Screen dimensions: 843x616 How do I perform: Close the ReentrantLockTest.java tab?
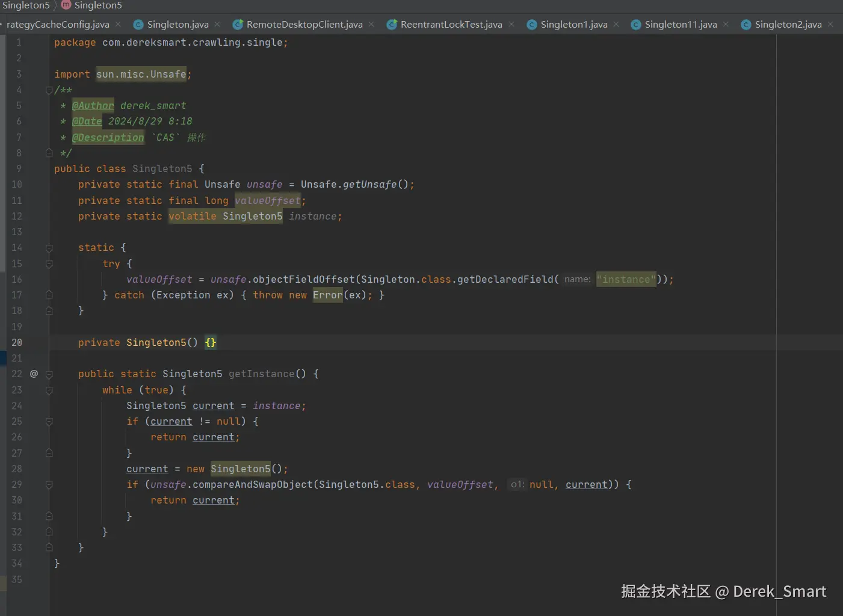coord(511,25)
